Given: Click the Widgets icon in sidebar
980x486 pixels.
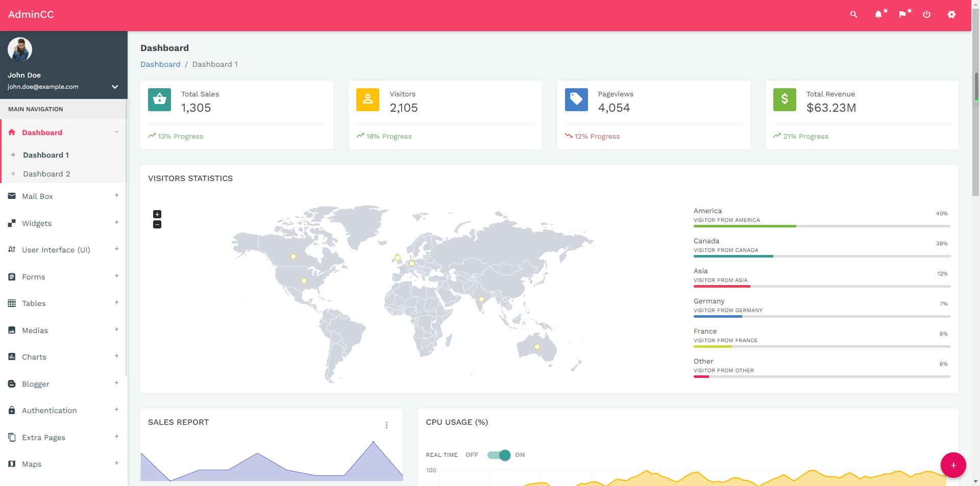Looking at the screenshot, I should tap(12, 223).
